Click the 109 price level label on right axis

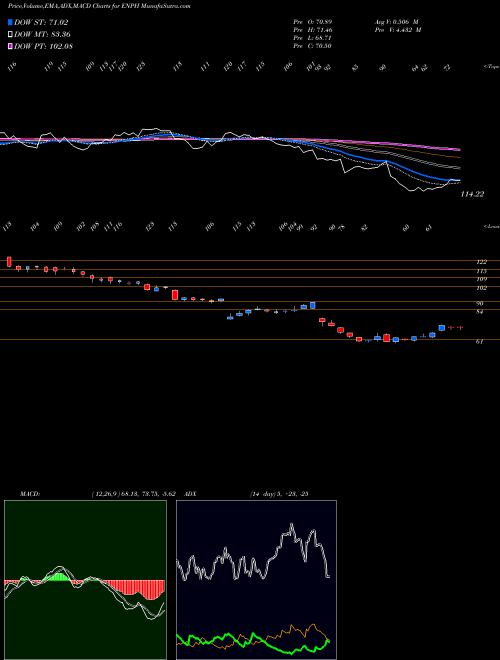(x=481, y=279)
